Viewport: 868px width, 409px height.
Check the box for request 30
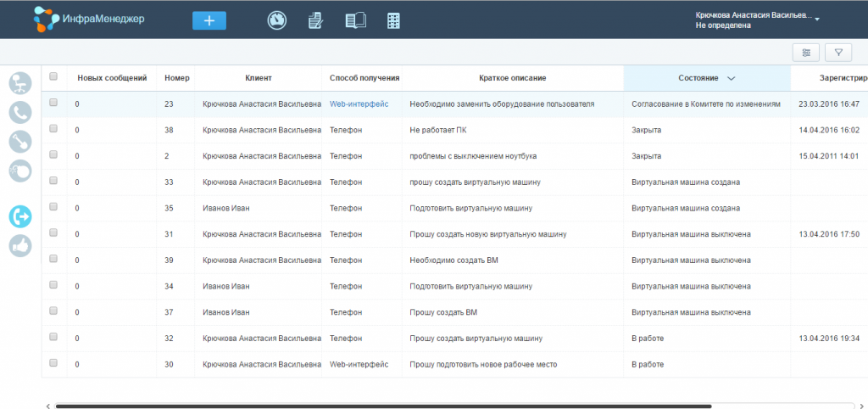(x=53, y=363)
